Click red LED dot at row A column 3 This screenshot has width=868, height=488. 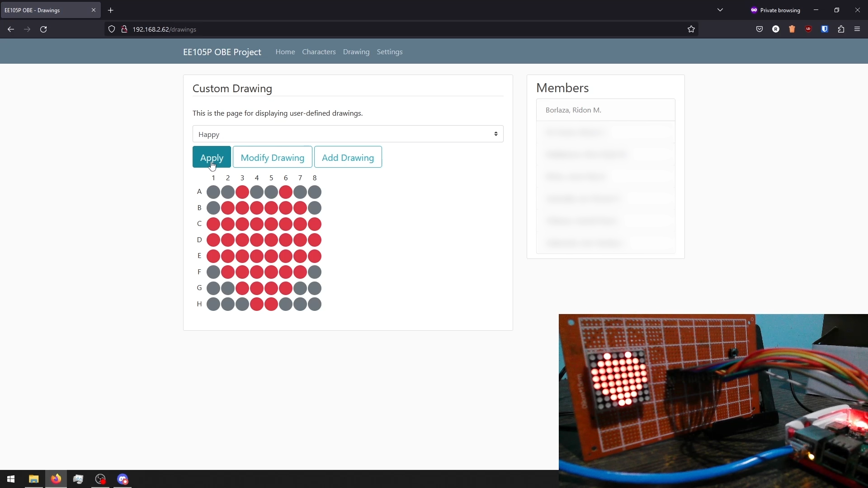pyautogui.click(x=242, y=192)
